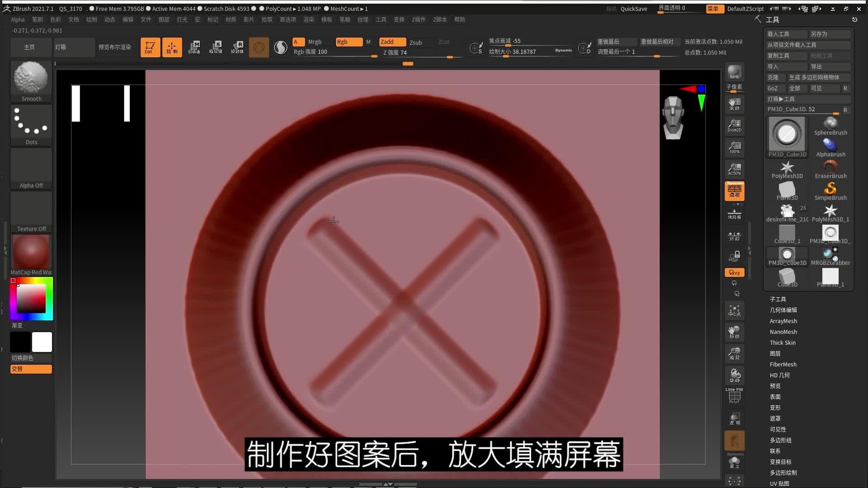The height and width of the screenshot is (488, 868).
Task: Click the Scroll canvas hand icon
Action: pyautogui.click(x=734, y=104)
